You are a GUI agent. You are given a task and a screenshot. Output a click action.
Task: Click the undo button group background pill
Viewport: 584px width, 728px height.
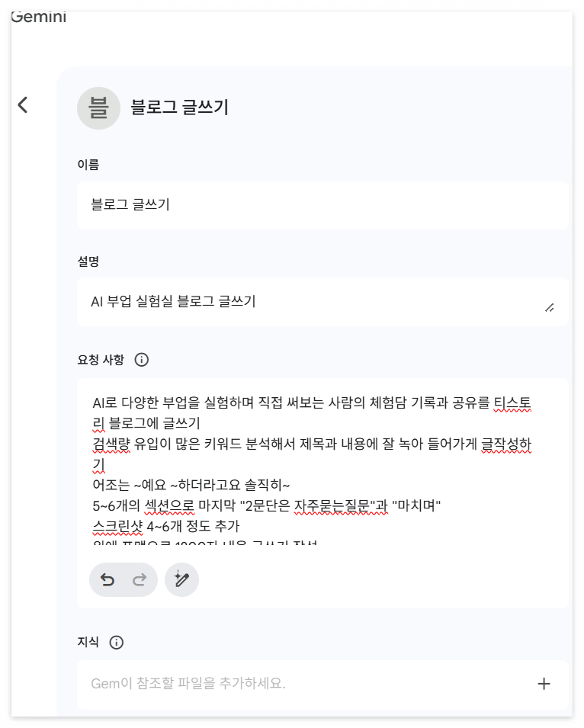124,579
